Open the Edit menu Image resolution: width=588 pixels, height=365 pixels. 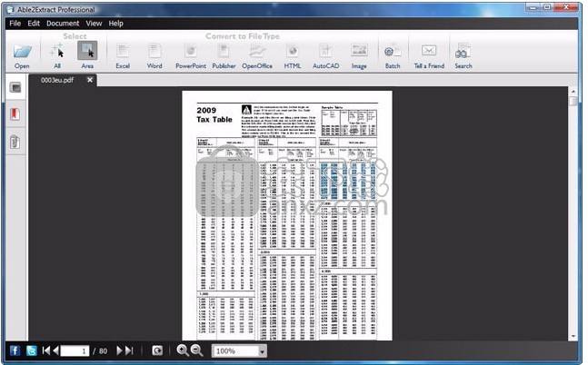point(34,24)
